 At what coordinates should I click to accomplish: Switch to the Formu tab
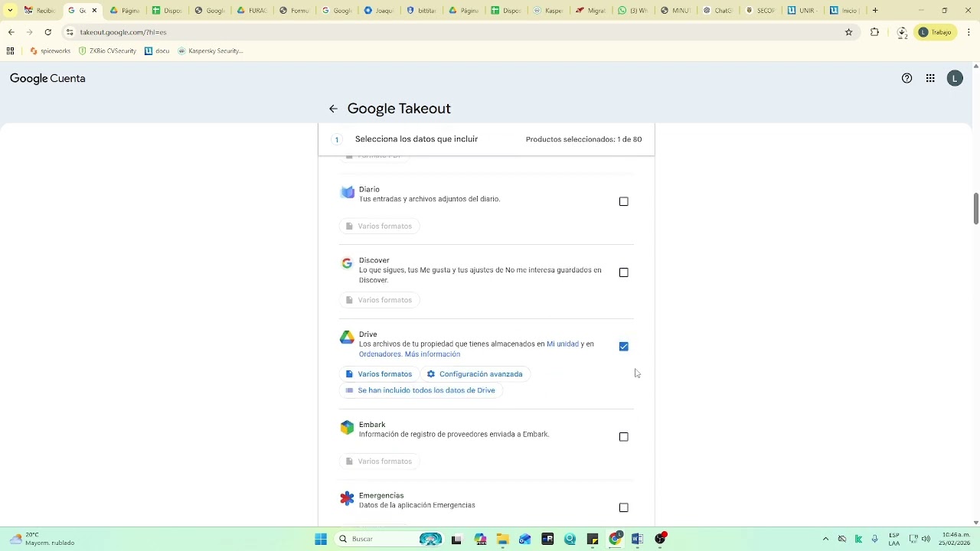[294, 10]
